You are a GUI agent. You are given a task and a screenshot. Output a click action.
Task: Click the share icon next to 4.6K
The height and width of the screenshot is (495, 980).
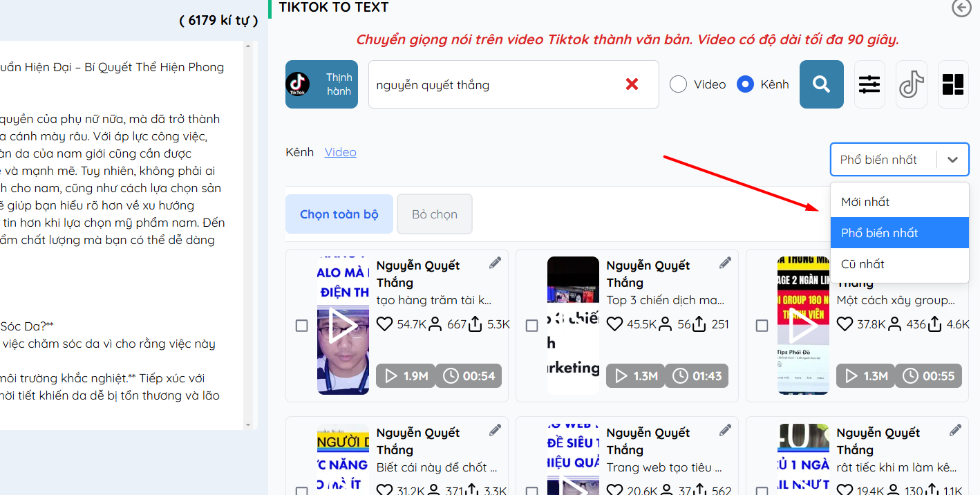point(936,324)
